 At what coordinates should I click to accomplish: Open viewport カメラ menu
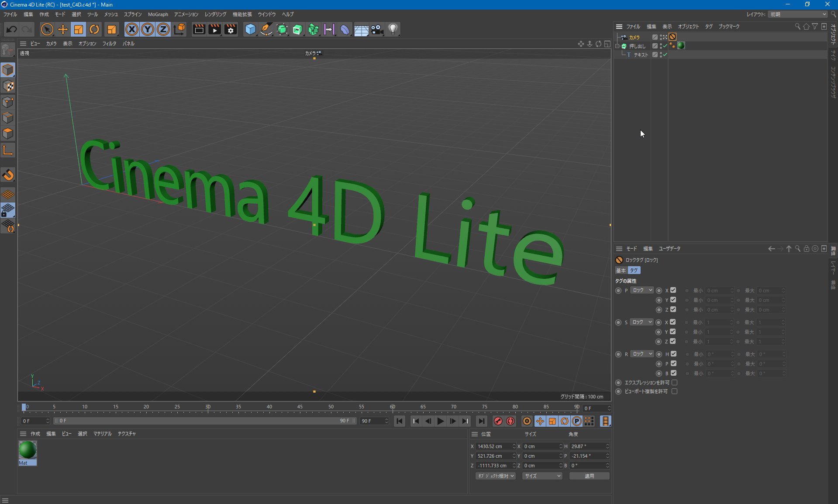tap(51, 44)
